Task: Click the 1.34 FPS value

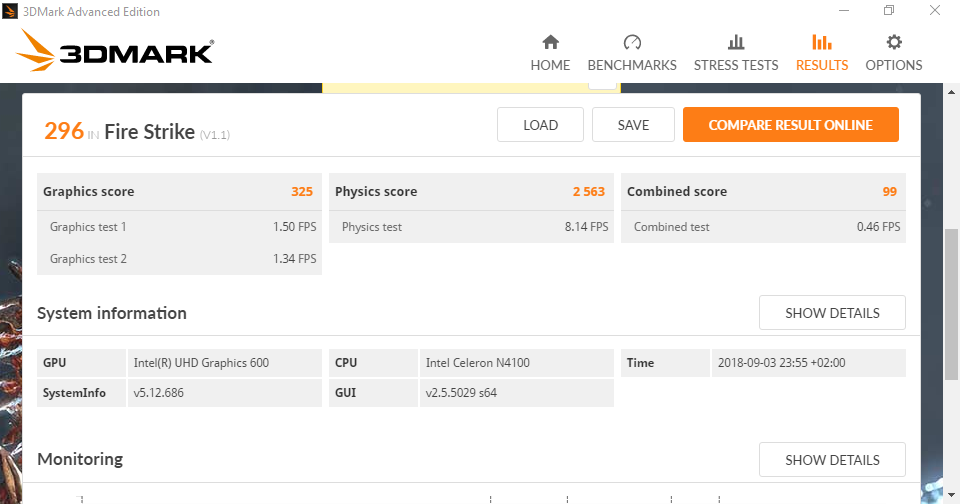Action: point(294,259)
